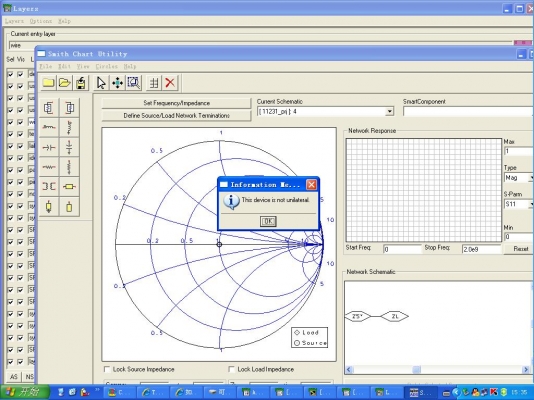534x400 pixels.
Task: Click the Start button on taskbar
Action: [x=25, y=392]
